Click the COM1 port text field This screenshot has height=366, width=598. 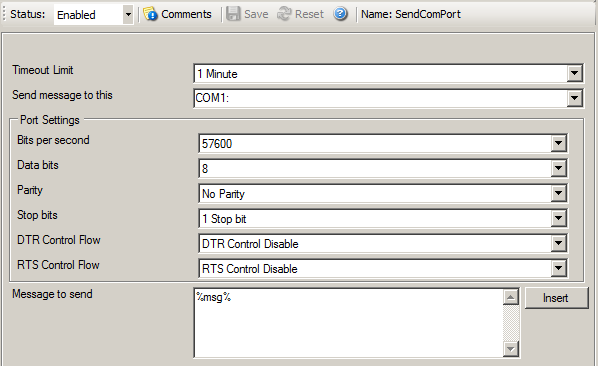coord(380,98)
